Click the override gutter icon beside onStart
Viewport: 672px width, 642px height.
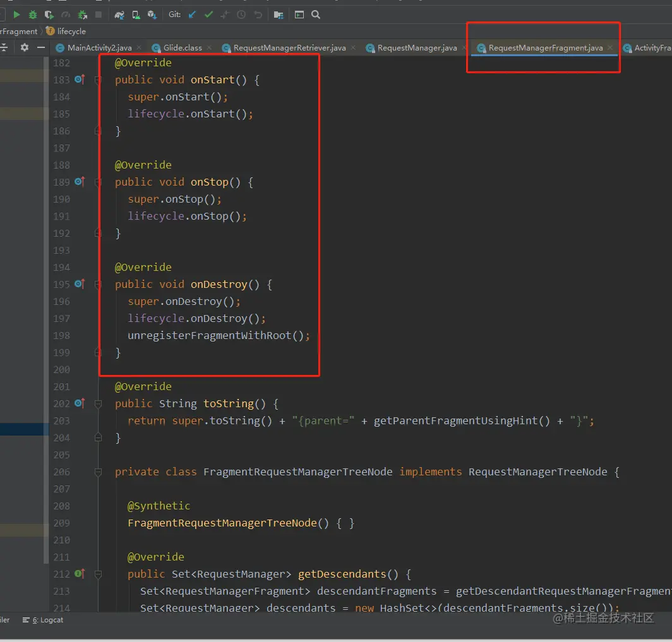80,80
